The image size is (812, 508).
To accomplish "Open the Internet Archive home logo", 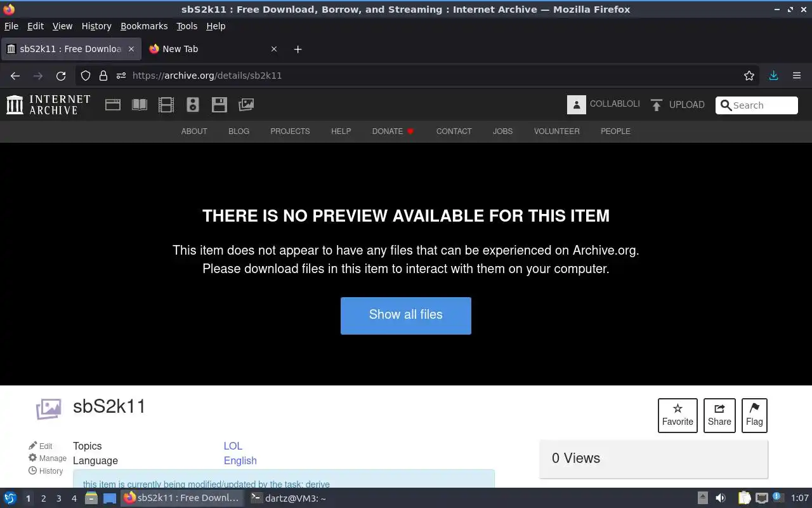I will (x=48, y=105).
